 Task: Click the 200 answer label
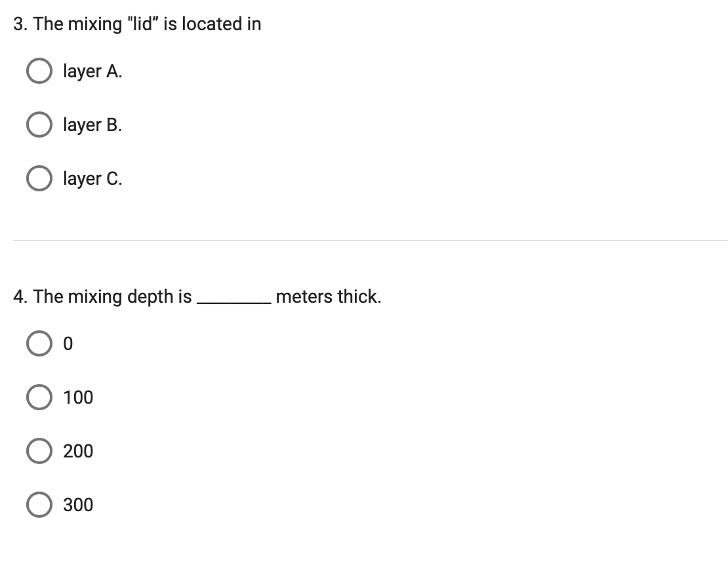77,451
